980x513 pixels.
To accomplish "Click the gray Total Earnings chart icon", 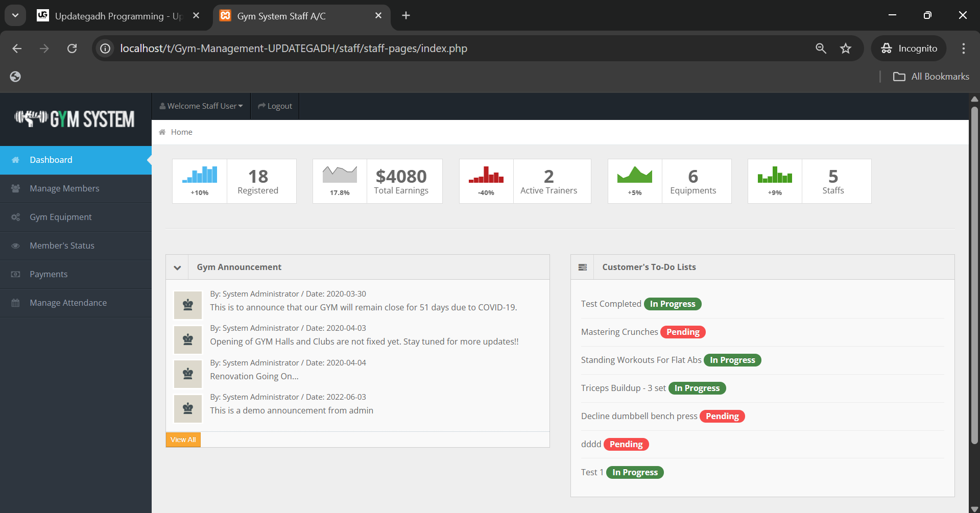I will (340, 175).
